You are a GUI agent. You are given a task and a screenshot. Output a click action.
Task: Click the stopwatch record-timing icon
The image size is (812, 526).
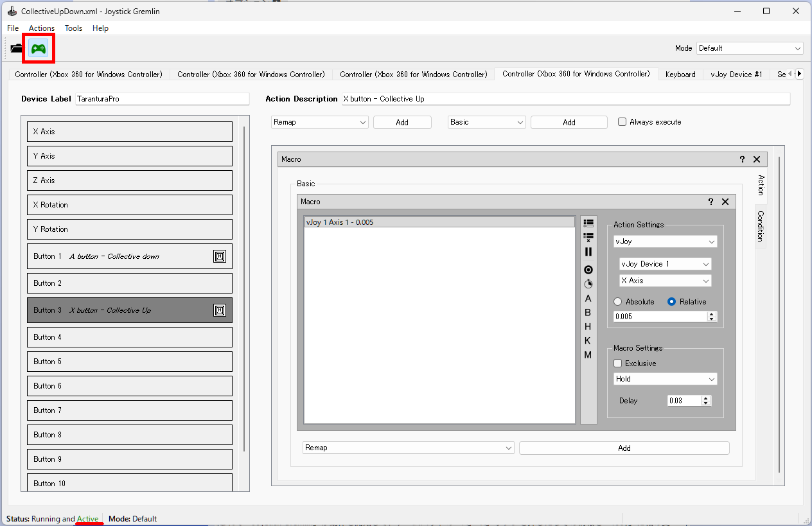click(588, 284)
